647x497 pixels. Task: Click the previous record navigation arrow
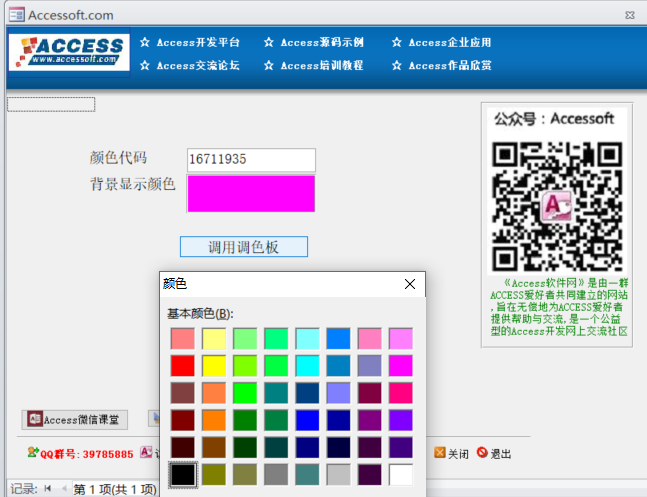click(64, 488)
